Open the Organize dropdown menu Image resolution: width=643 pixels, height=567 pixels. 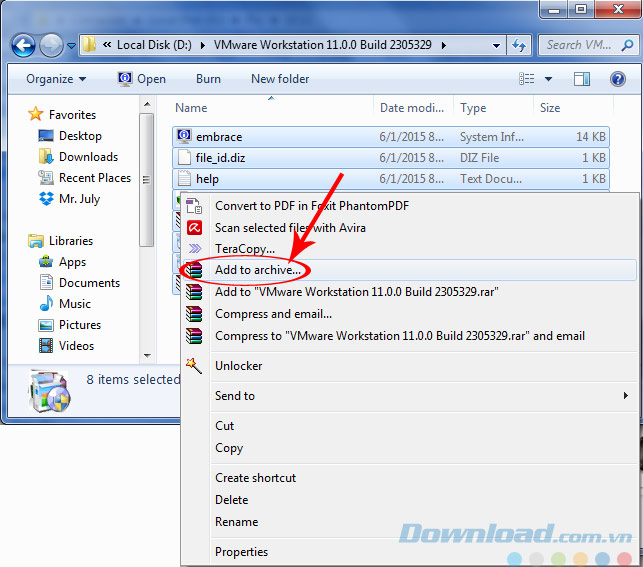[56, 79]
